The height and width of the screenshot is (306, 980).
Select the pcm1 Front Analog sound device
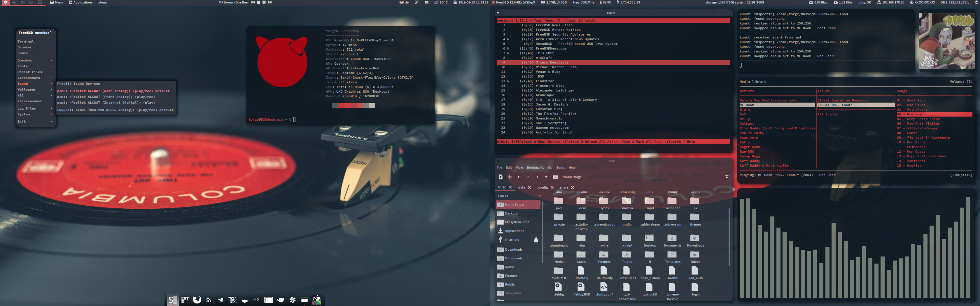click(x=106, y=97)
